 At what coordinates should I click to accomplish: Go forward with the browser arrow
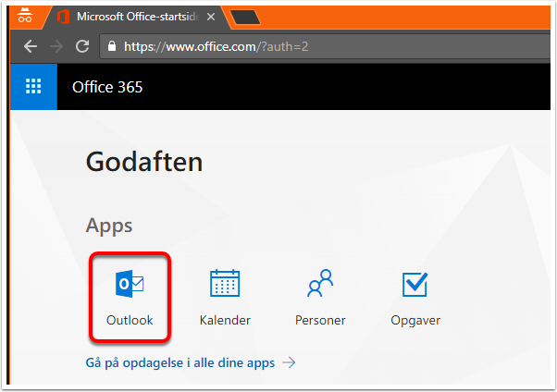56,46
